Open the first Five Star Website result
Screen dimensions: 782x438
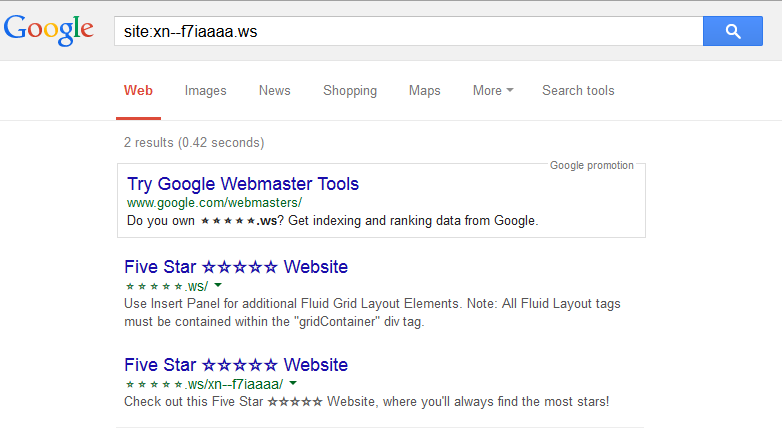pos(236,267)
